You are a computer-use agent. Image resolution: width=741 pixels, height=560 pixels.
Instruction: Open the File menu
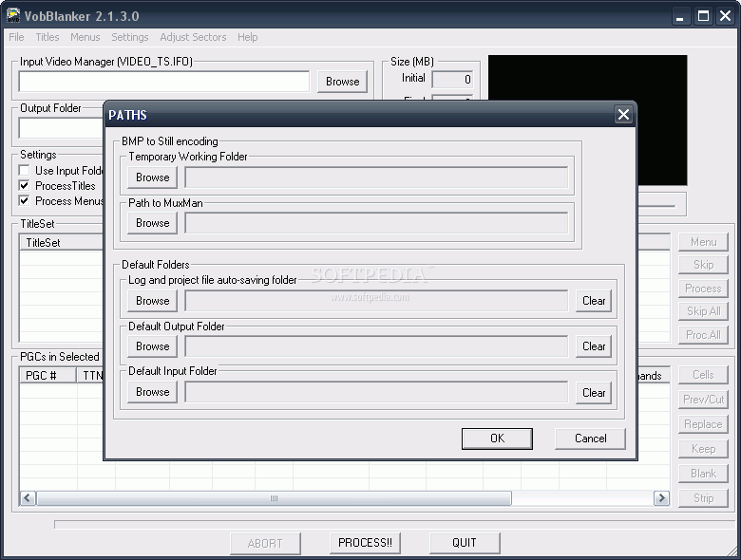pyautogui.click(x=16, y=37)
